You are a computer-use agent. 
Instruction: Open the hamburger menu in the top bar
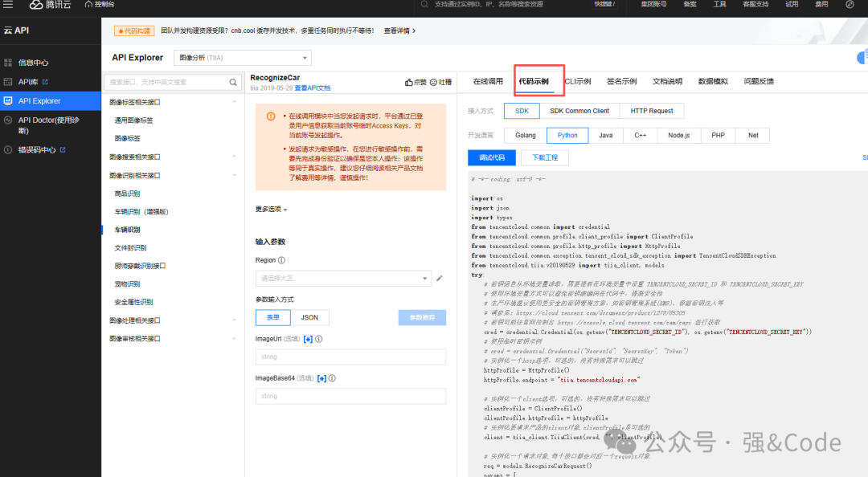click(x=8, y=5)
